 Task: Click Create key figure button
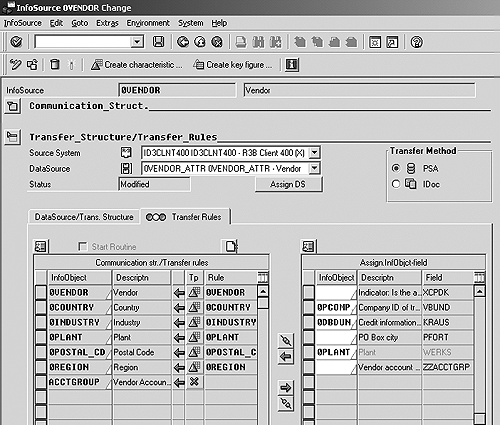[233, 64]
